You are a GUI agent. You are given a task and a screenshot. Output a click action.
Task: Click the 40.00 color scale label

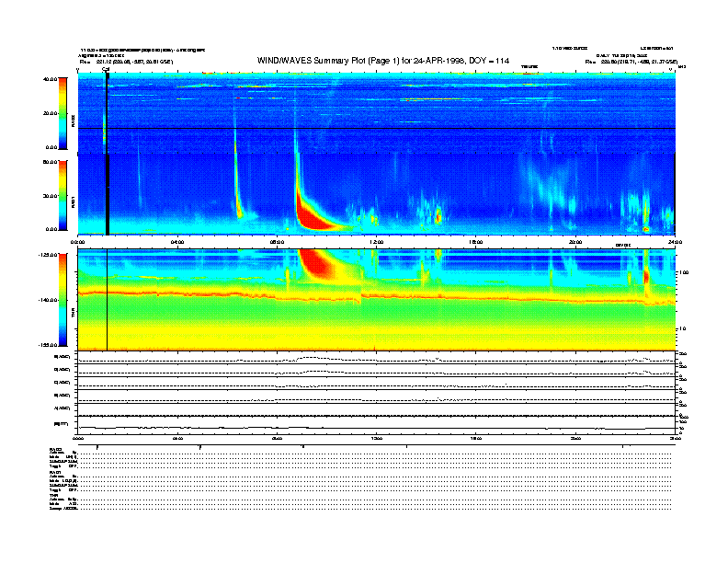[50, 79]
